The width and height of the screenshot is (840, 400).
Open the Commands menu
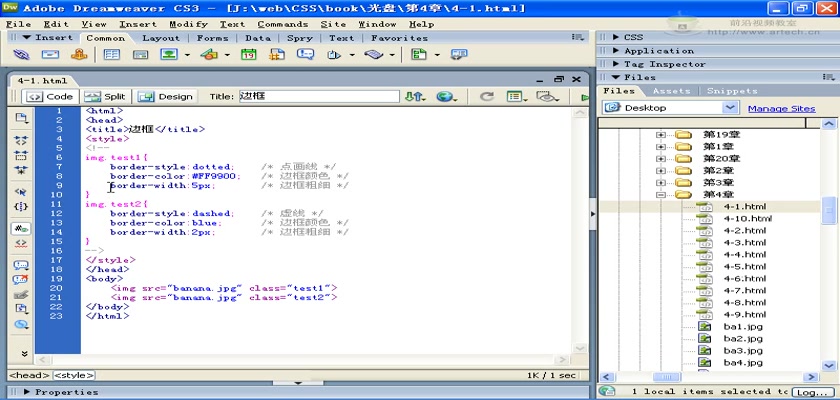point(283,24)
